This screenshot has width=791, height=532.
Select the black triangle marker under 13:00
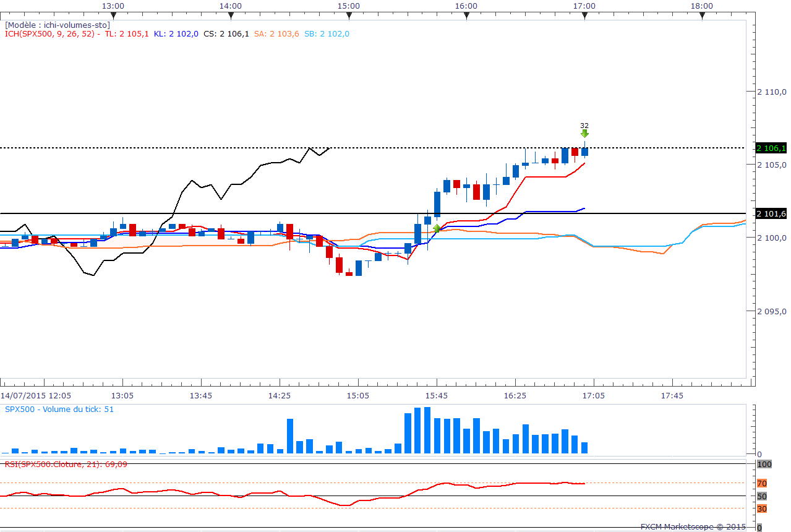point(113,15)
